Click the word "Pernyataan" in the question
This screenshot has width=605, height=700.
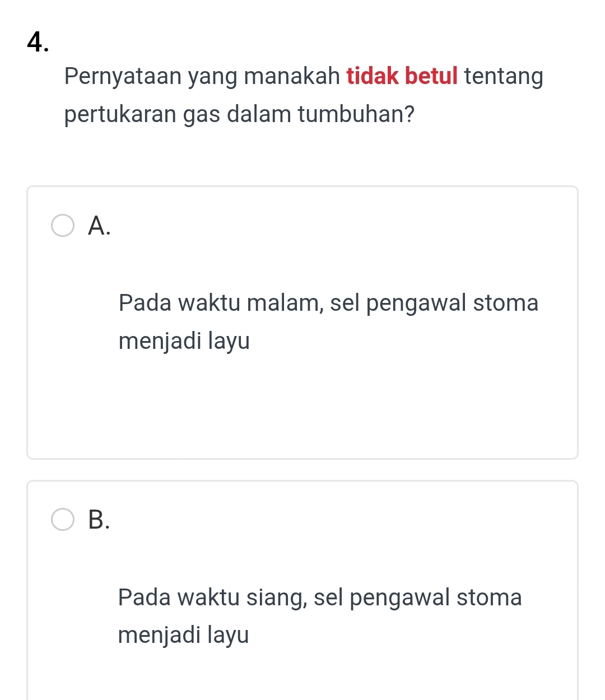(123, 77)
